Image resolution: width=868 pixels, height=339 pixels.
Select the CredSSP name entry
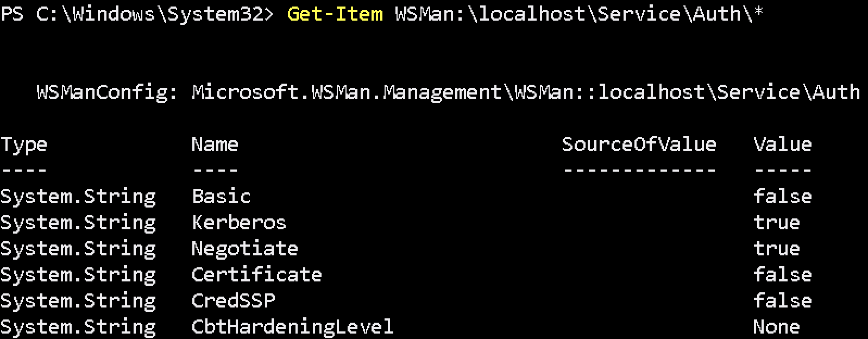click(x=233, y=300)
